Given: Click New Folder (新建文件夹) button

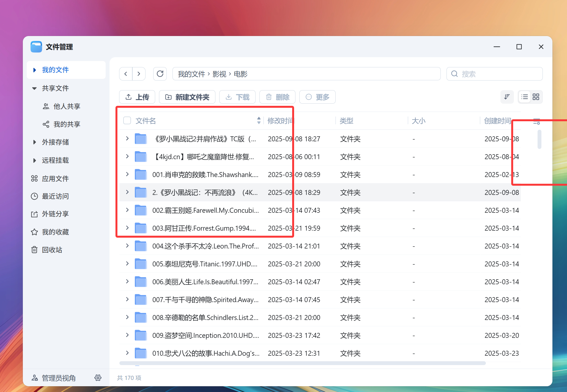Looking at the screenshot, I should [x=187, y=97].
